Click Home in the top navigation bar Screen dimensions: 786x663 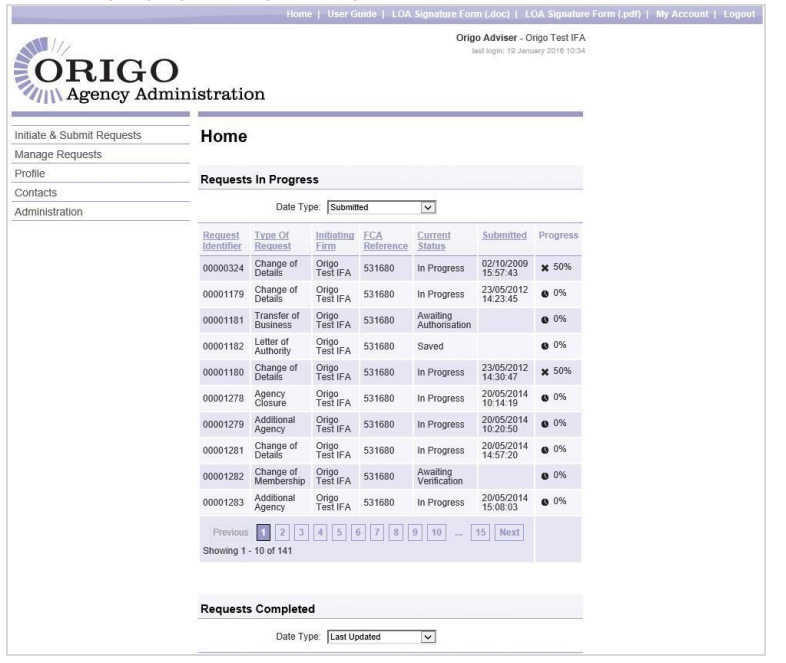pos(299,14)
